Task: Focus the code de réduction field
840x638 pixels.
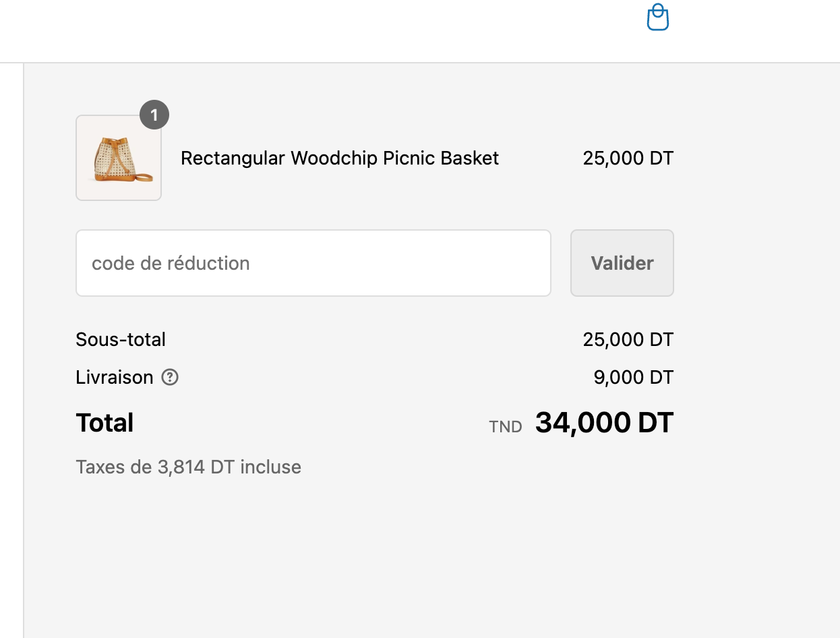Action: 313,263
